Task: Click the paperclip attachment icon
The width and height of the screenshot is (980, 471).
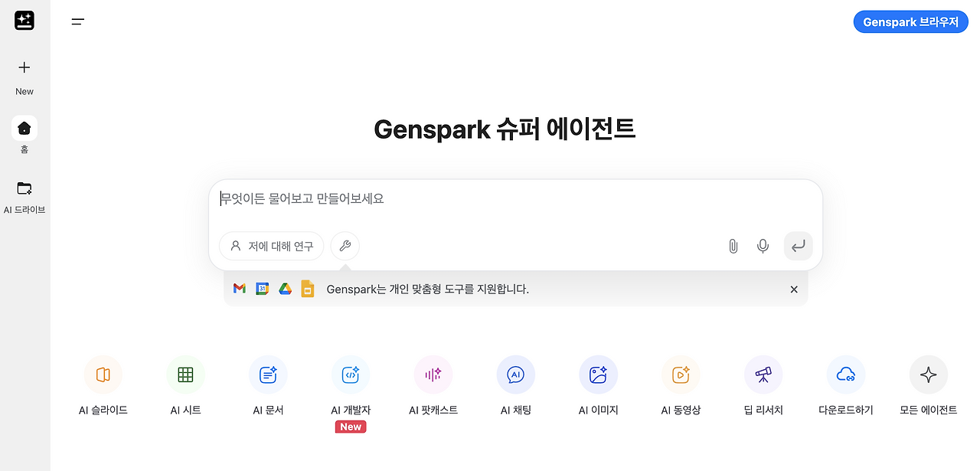Action: click(733, 246)
